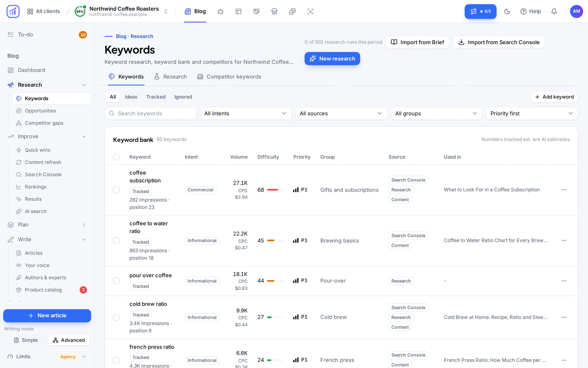The width and height of the screenshot is (588, 368).
Task: Select Simple writing mode
Action: point(26,340)
